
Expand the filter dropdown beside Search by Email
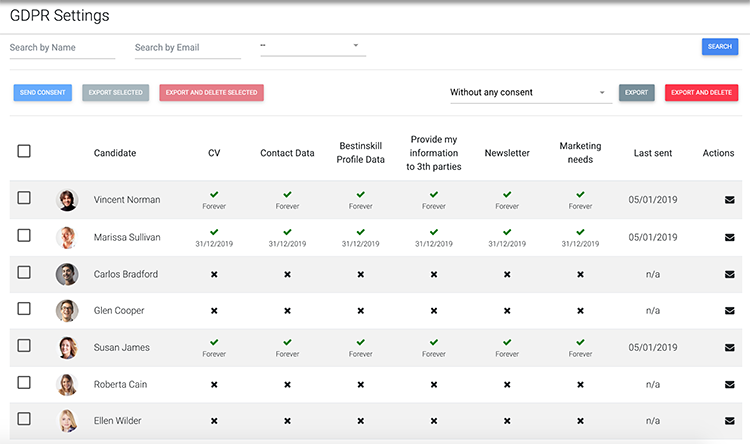coord(312,46)
